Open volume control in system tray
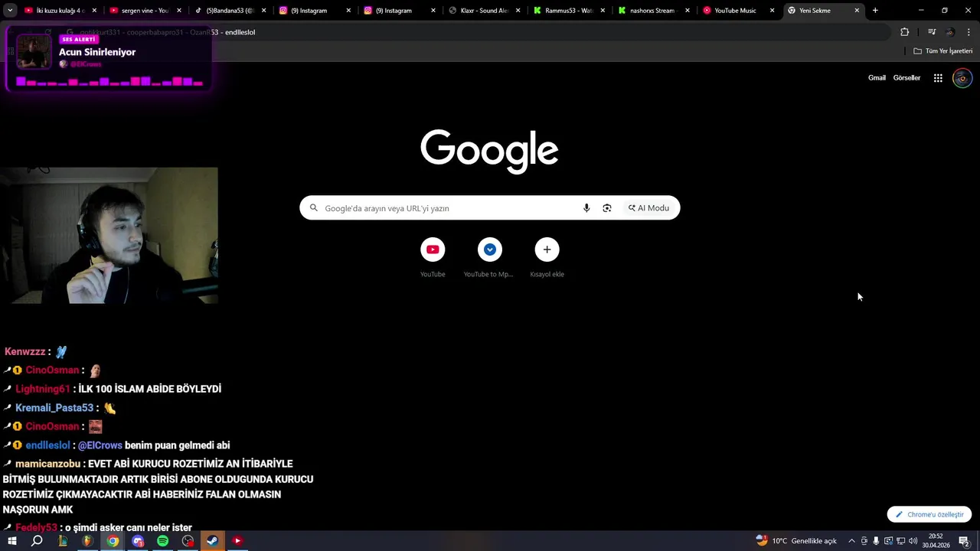This screenshot has height=551, width=980. point(913,541)
